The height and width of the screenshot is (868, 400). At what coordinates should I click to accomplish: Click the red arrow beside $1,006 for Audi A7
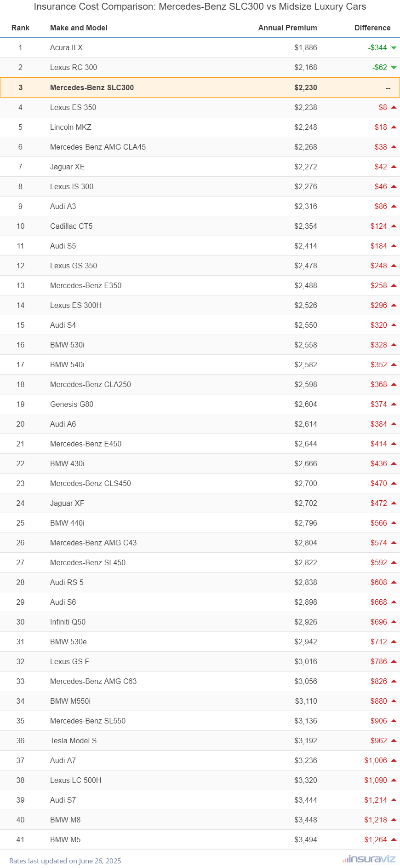pos(394,760)
